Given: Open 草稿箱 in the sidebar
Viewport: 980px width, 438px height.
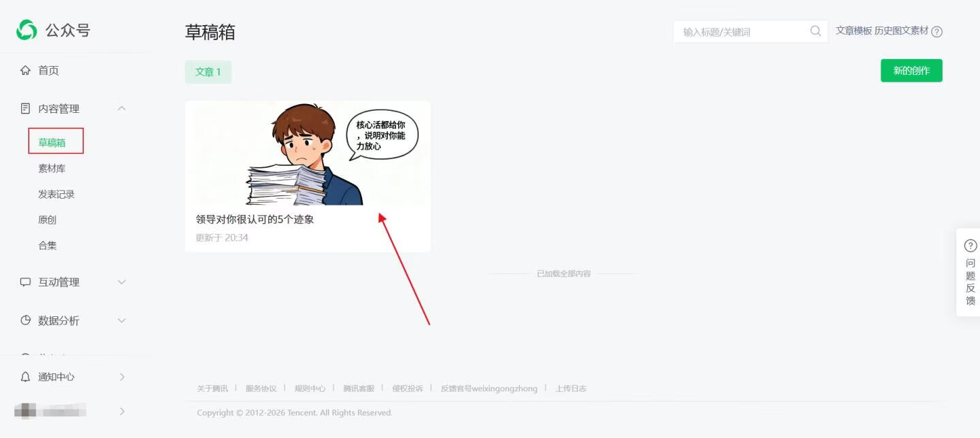Looking at the screenshot, I should (52, 142).
